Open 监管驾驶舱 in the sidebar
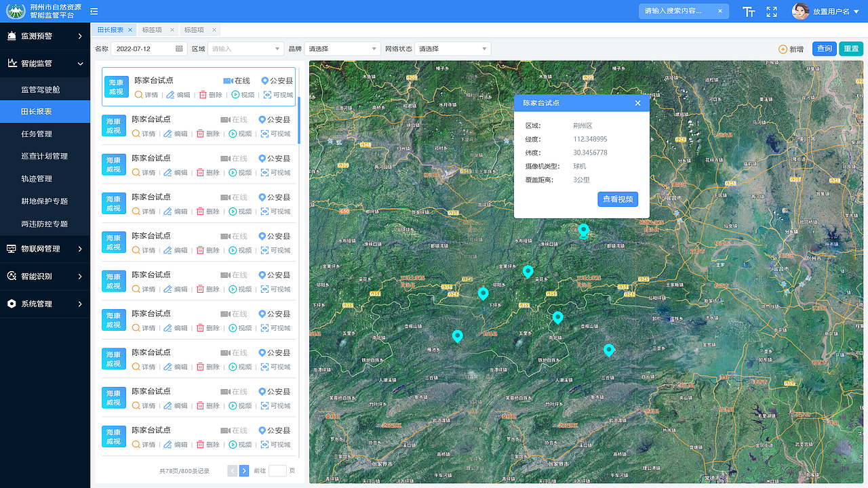The width and height of the screenshot is (868, 488). coord(45,89)
